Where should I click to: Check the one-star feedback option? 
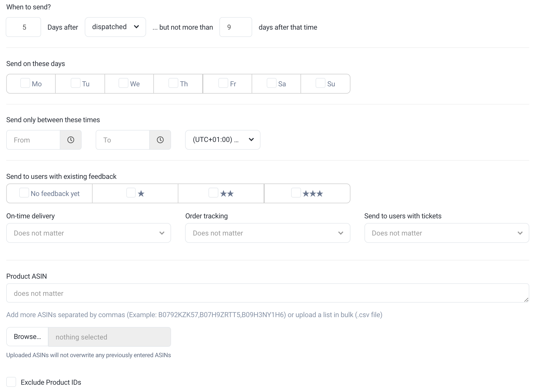[x=131, y=193]
